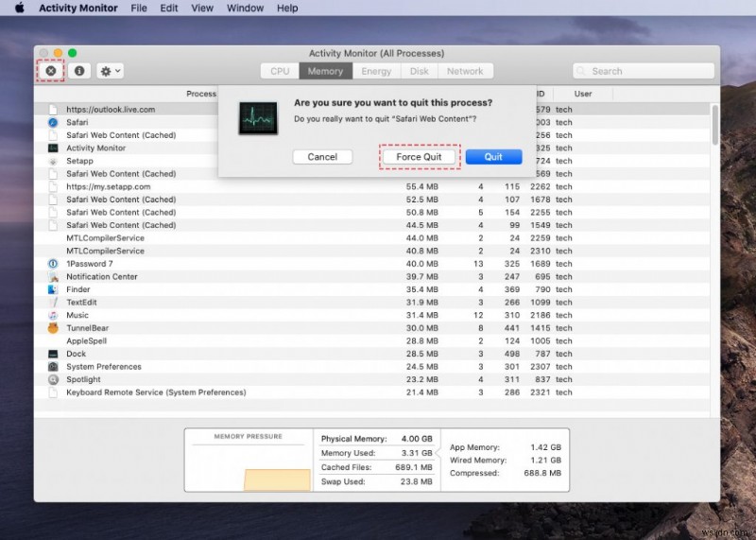Viewport: 756px width, 540px height.
Task: Click the TunnelBear bear icon
Action: (53, 328)
